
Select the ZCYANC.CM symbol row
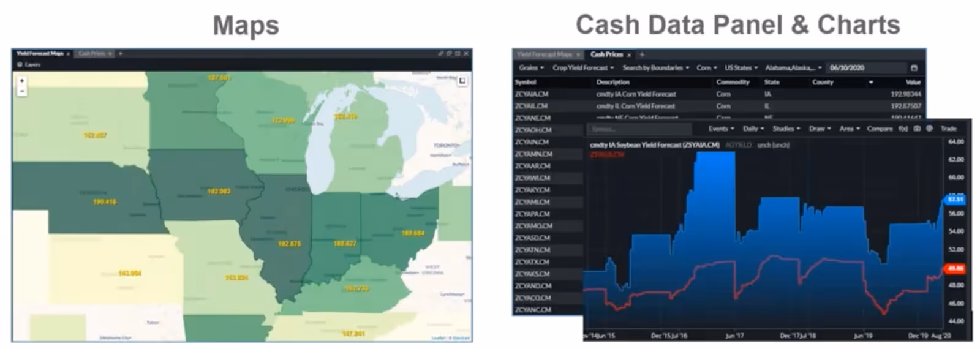tap(533, 309)
